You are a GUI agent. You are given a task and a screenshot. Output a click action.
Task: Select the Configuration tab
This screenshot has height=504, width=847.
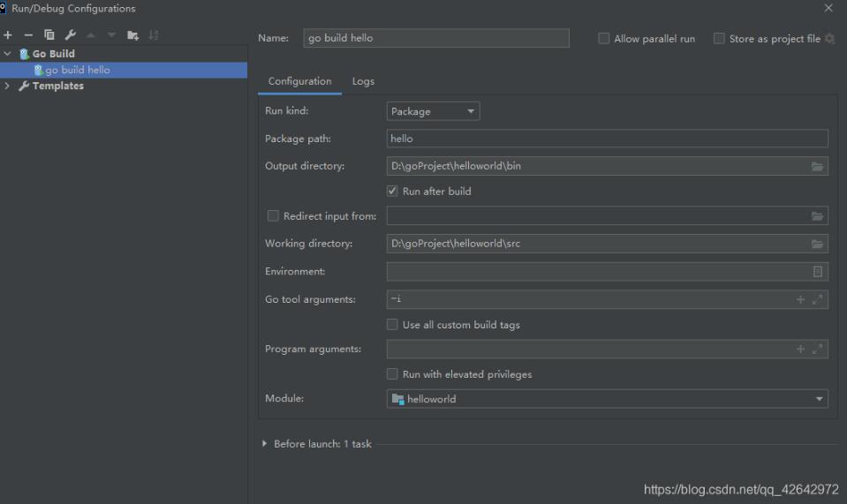[x=299, y=81]
